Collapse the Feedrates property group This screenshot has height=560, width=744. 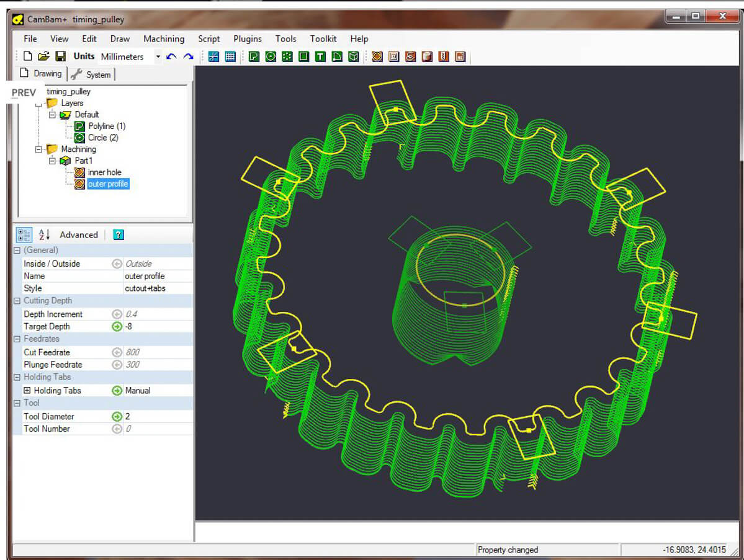click(x=17, y=339)
